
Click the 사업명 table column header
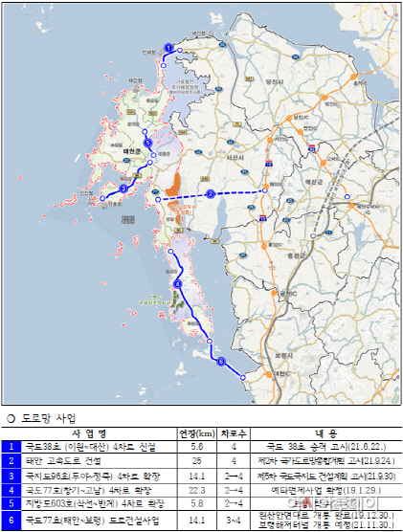89,433
